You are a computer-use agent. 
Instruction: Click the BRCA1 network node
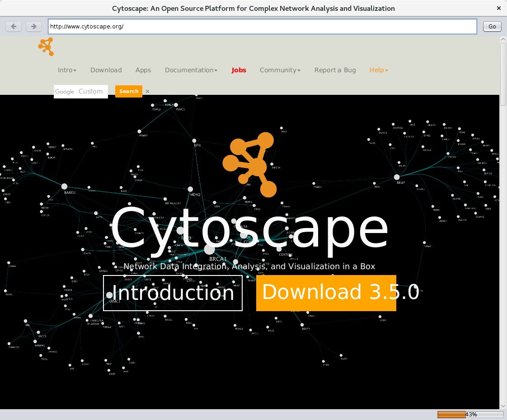click(209, 249)
